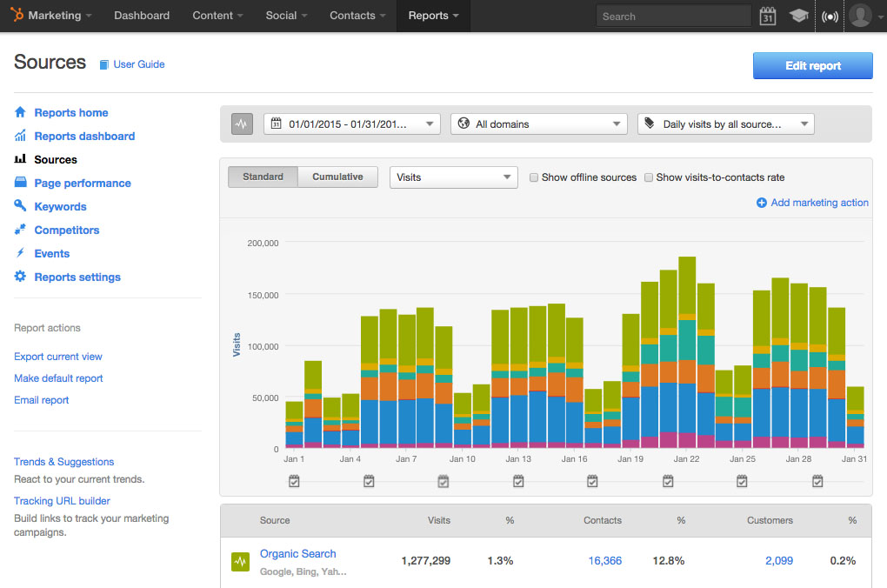Open the user avatar account menu
Screen dimensions: 887x588
click(x=861, y=16)
